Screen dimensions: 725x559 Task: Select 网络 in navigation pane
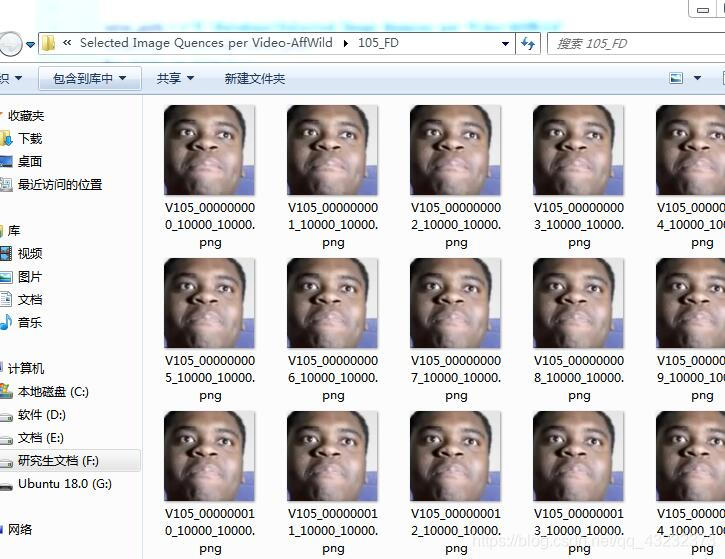20,529
